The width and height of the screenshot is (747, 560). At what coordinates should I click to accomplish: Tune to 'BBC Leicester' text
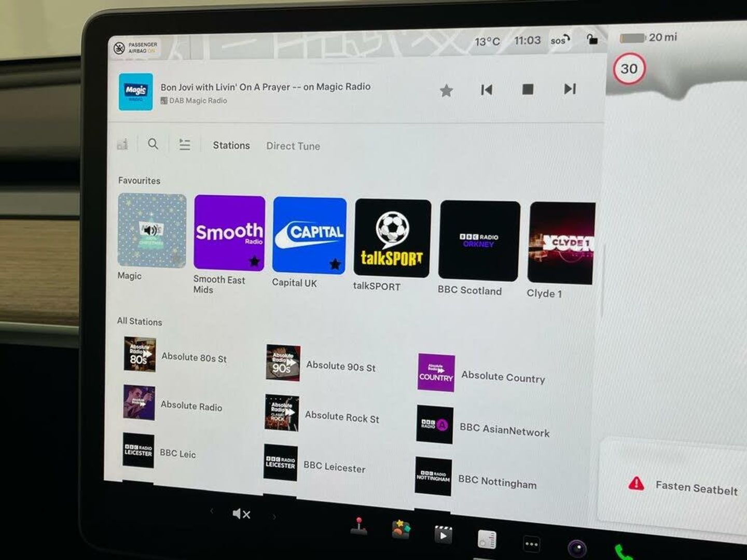(335, 467)
